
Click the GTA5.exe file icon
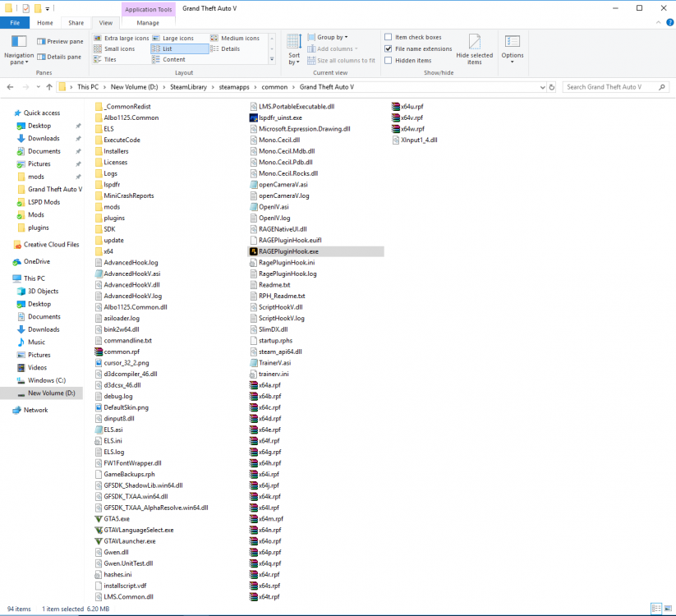tap(99, 518)
